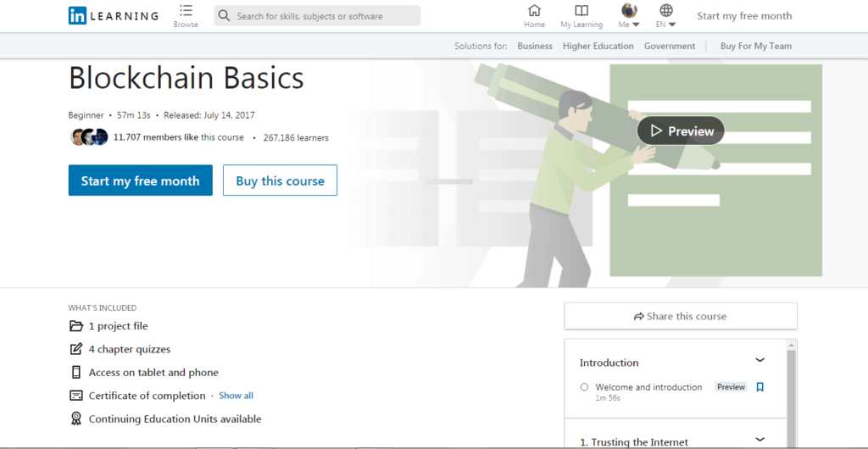This screenshot has width=868, height=449.
Task: Select Government solutions link
Action: pyautogui.click(x=670, y=46)
